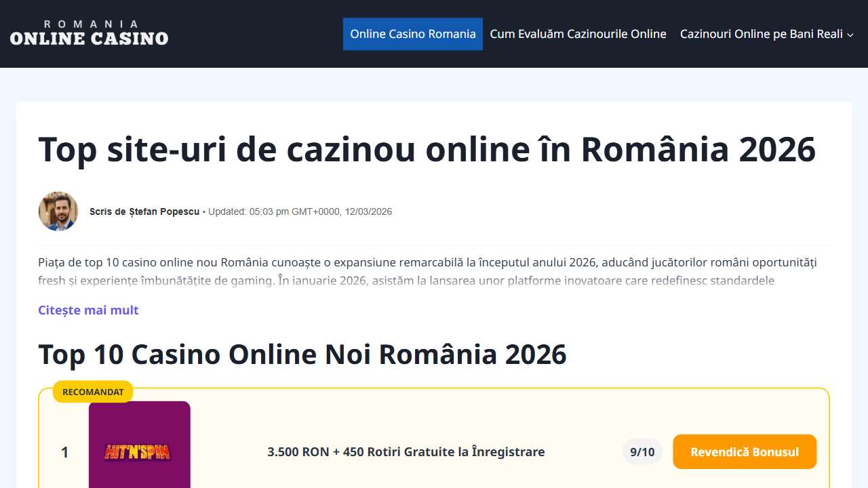The image size is (868, 488).
Task: Click the Updated date timestamp
Action: pos(300,211)
